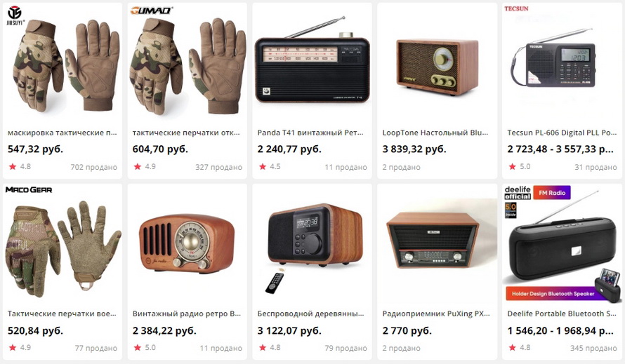Open the Tecsun PL-606 Digital PLL title link
The image size is (625, 364).
pos(562,133)
